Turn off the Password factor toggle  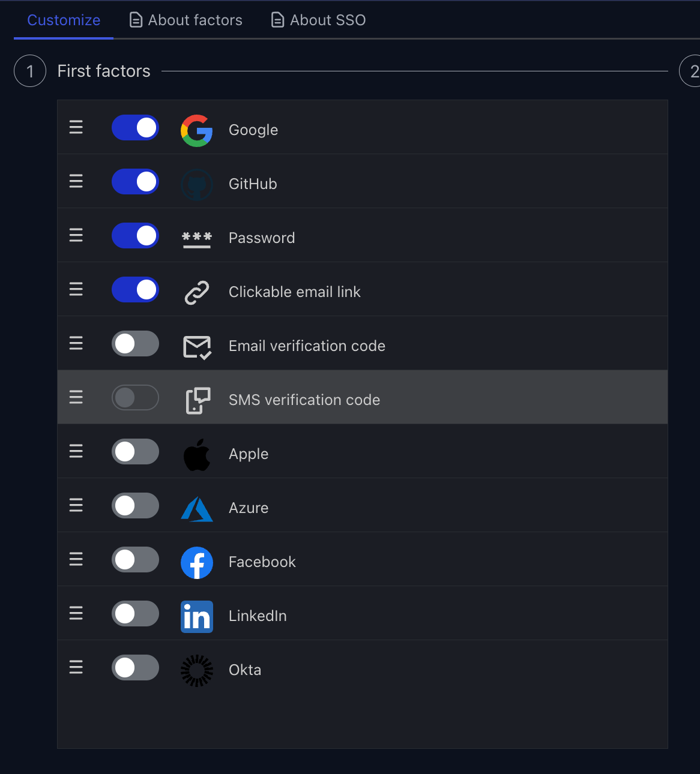(x=135, y=236)
